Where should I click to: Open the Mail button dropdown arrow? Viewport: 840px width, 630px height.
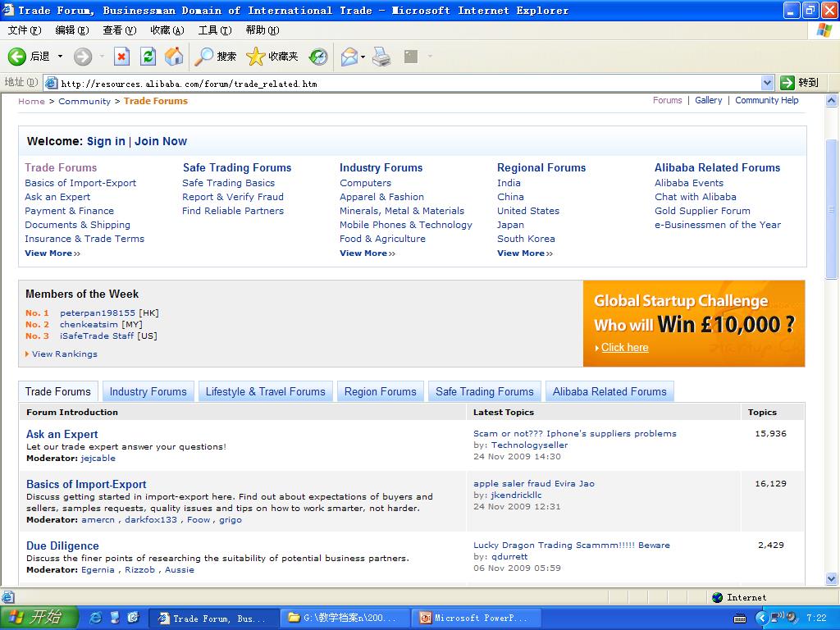363,57
